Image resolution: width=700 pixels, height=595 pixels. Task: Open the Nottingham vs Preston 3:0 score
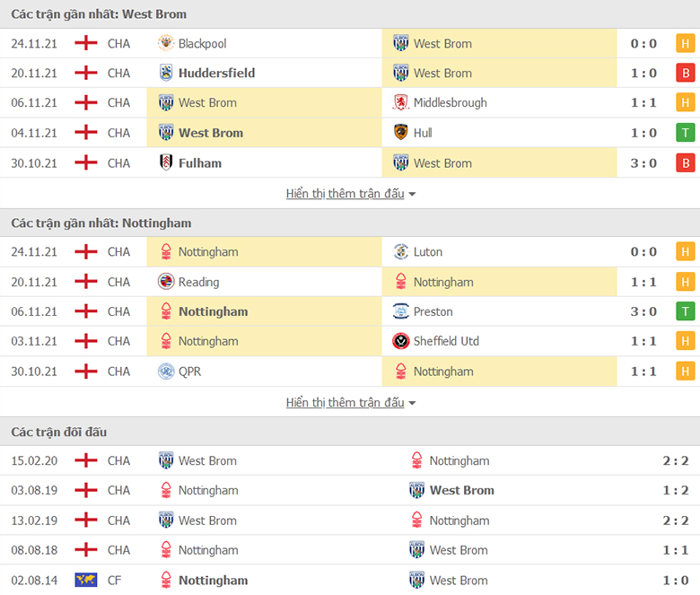point(643,311)
